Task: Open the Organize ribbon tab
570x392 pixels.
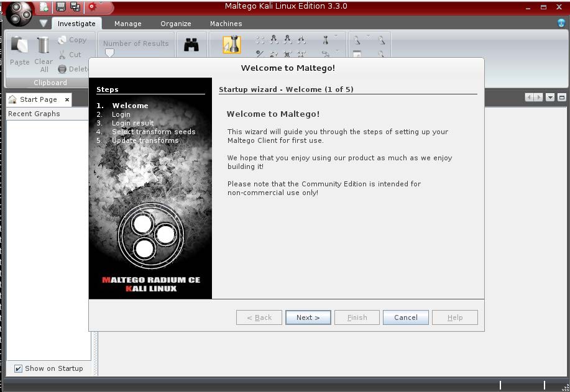Action: tap(176, 24)
